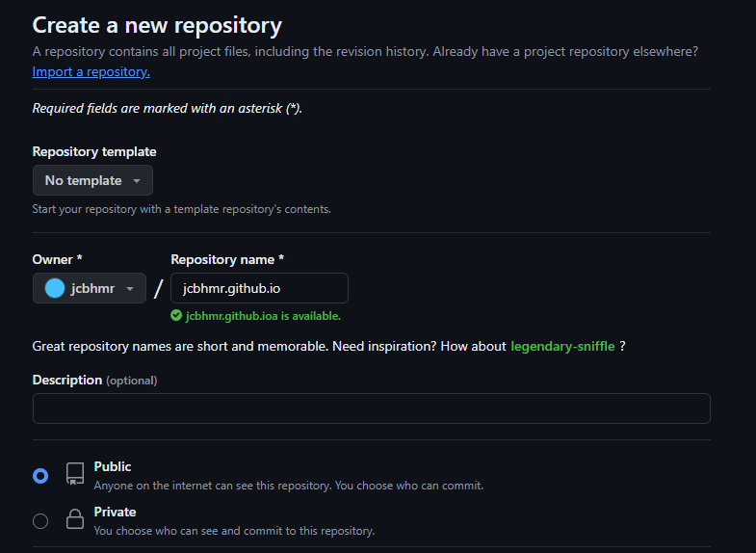Select the Public radio button
756x553 pixels.
tap(40, 475)
